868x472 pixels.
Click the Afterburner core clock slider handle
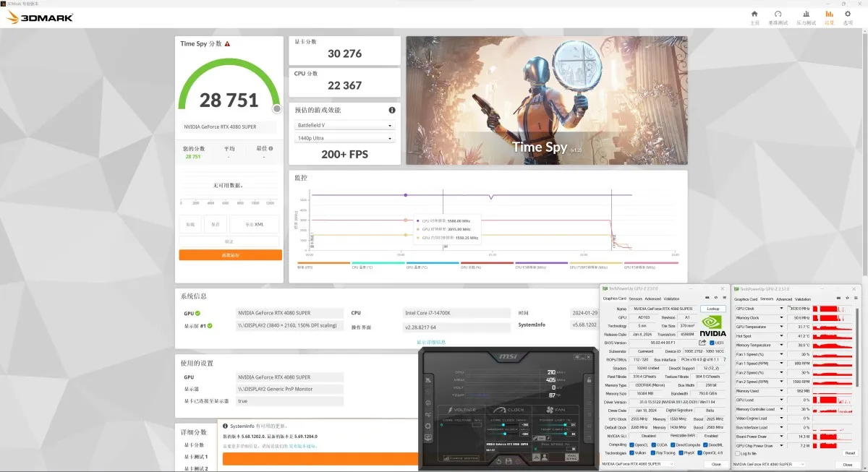tap(503, 424)
